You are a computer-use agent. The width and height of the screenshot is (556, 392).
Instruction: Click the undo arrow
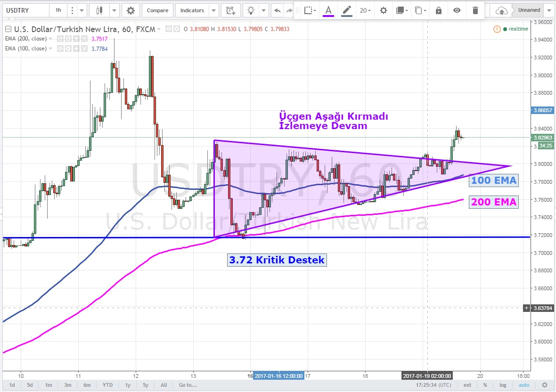click(277, 10)
